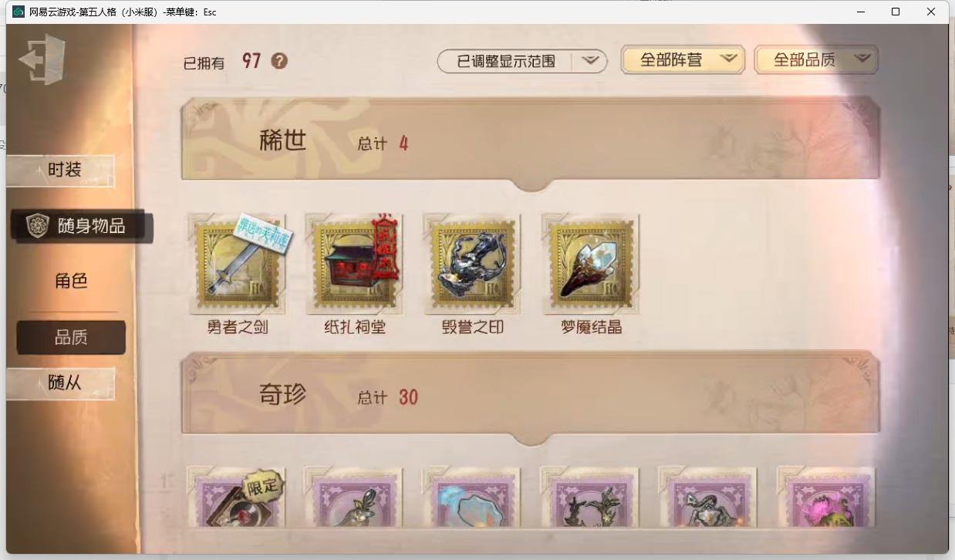Select the 纸扎祠堂 item stamp

tap(354, 262)
